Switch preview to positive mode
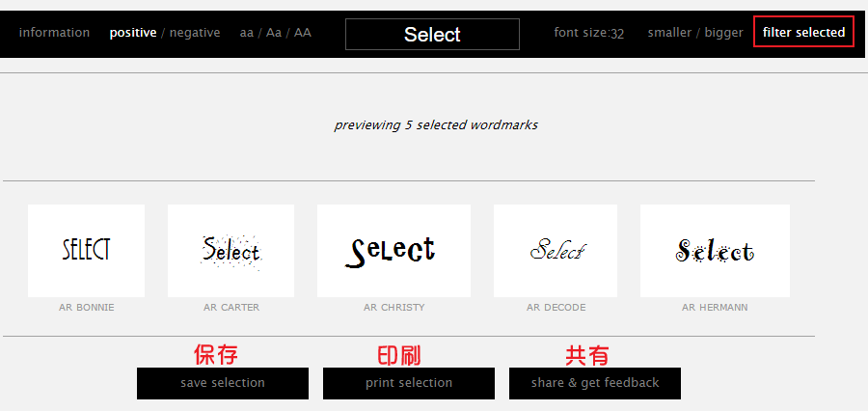 (133, 33)
